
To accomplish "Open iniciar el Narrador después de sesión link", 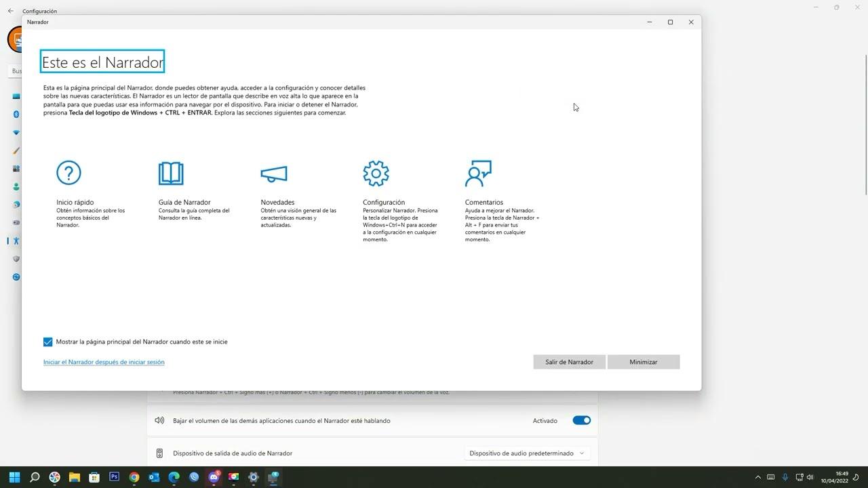I will (103, 362).
